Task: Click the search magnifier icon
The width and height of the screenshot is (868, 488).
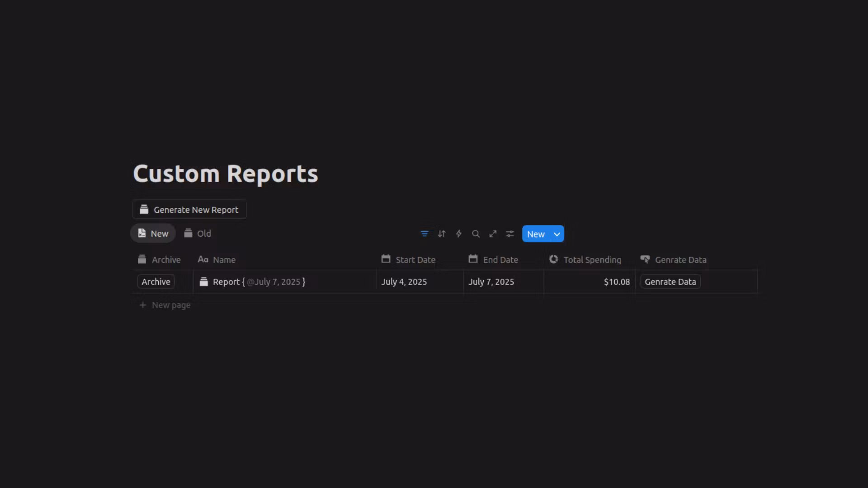Action: pyautogui.click(x=476, y=234)
